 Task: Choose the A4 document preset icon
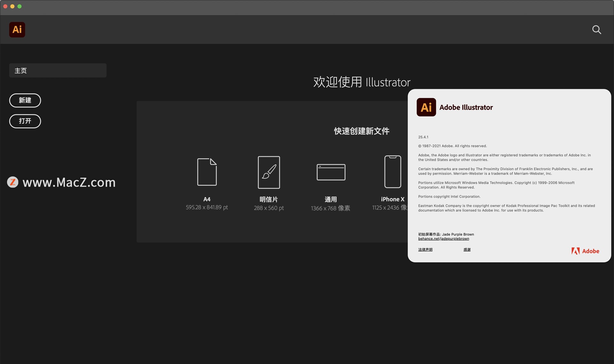[207, 172]
